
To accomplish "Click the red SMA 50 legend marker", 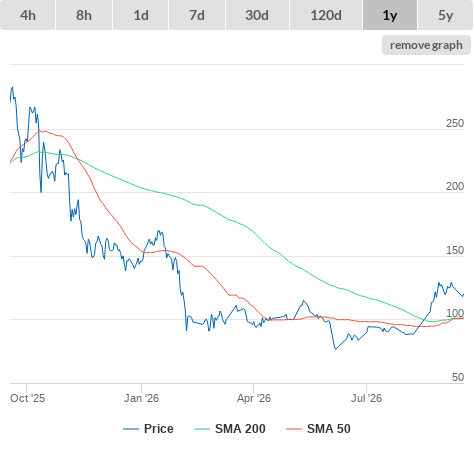I will [x=294, y=429].
